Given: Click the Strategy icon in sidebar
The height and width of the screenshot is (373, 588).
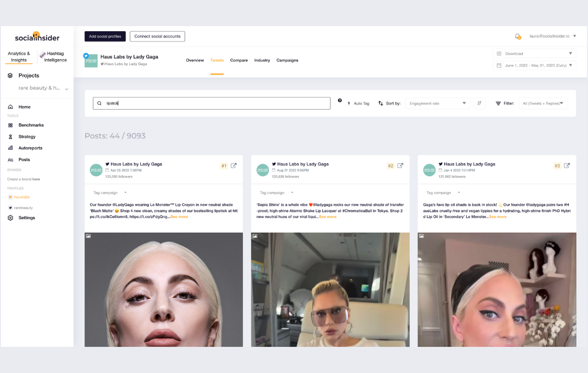Looking at the screenshot, I should pos(10,137).
